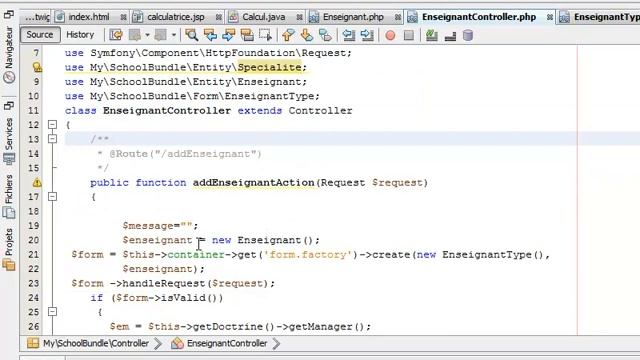Collapse the class body fold on line 12
640x360 pixels.
[52, 124]
